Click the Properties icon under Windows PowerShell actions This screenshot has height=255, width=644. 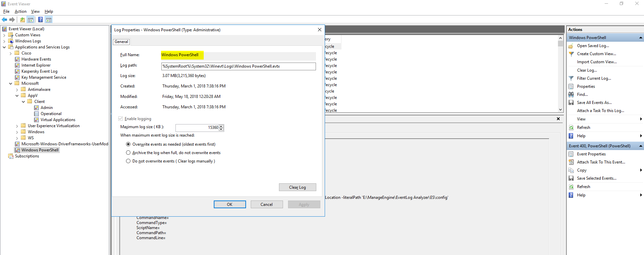[x=571, y=86]
